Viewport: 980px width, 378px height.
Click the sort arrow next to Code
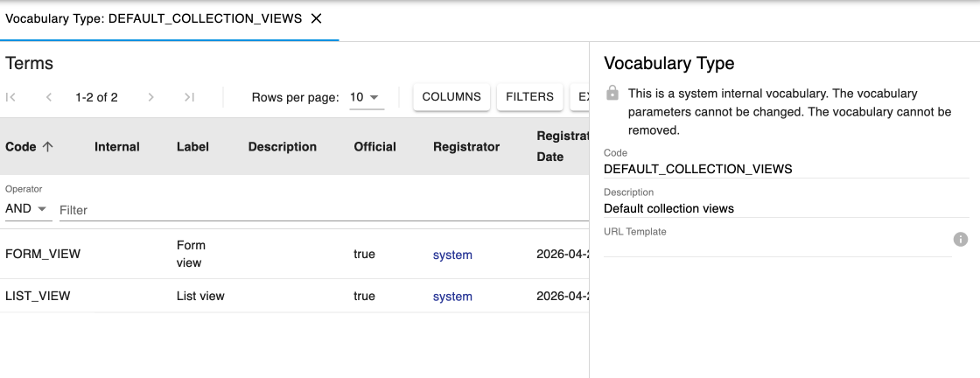(47, 147)
